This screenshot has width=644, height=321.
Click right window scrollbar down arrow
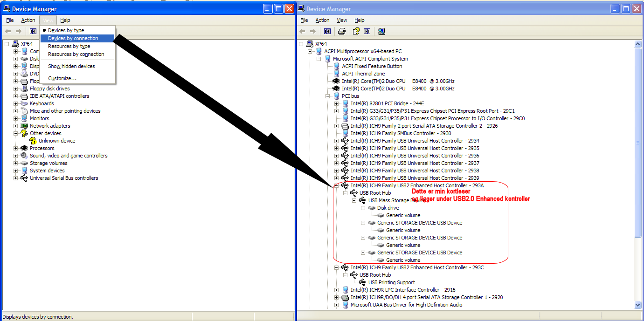(638, 305)
